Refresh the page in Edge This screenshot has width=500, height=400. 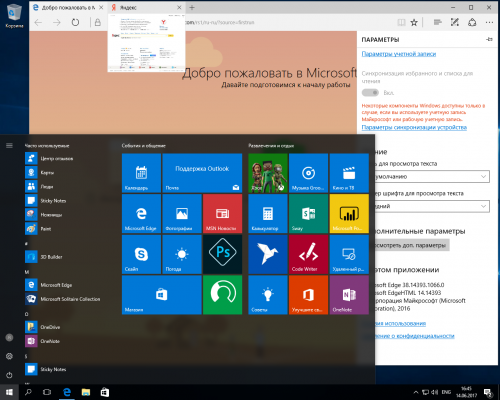pos(75,22)
